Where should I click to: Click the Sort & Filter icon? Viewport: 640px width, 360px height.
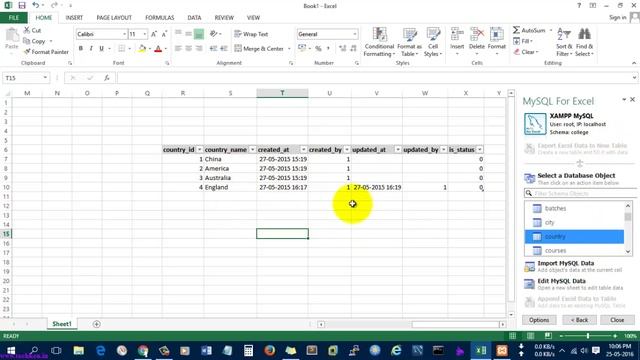pos(564,35)
